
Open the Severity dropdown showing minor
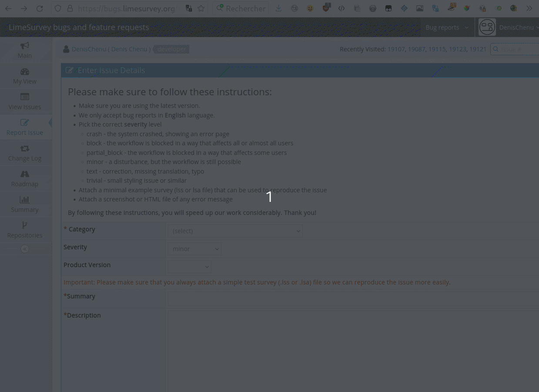pos(194,249)
